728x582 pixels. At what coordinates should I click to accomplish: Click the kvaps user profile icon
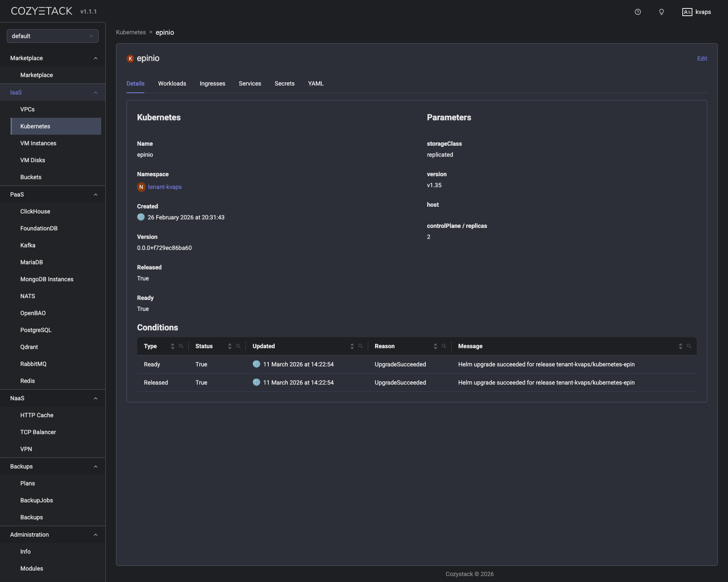point(687,12)
